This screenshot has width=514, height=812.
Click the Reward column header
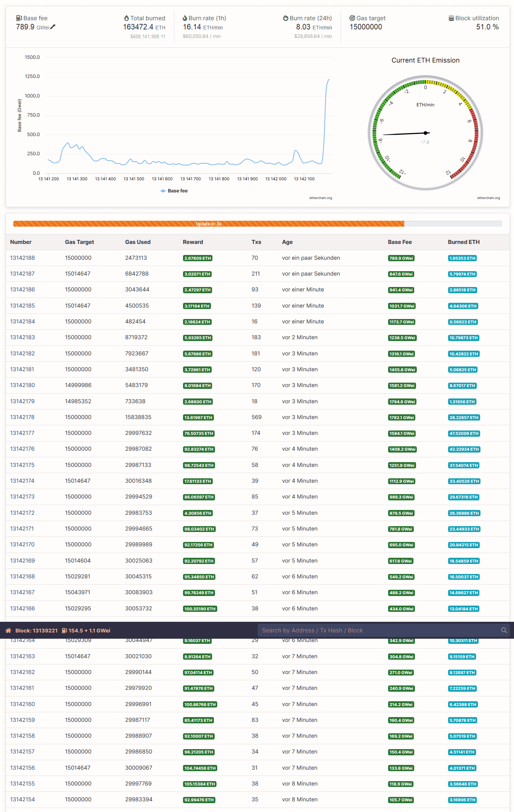pyautogui.click(x=193, y=242)
